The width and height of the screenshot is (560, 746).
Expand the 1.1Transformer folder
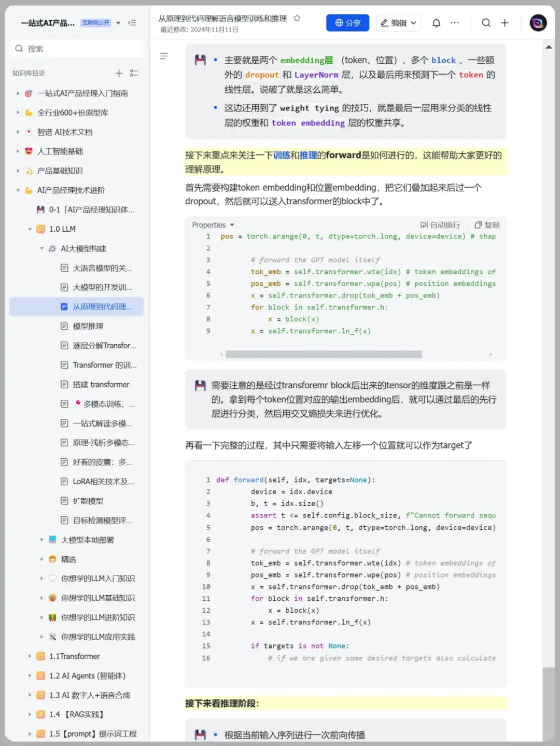30,656
